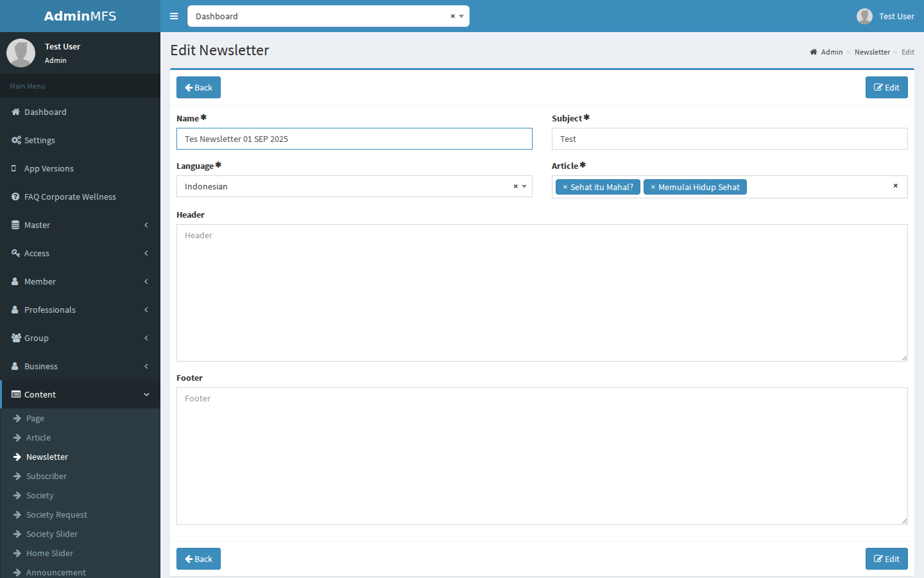Viewport: 924px width, 578px height.
Task: Click the Settings gears icon
Action: pyautogui.click(x=16, y=140)
